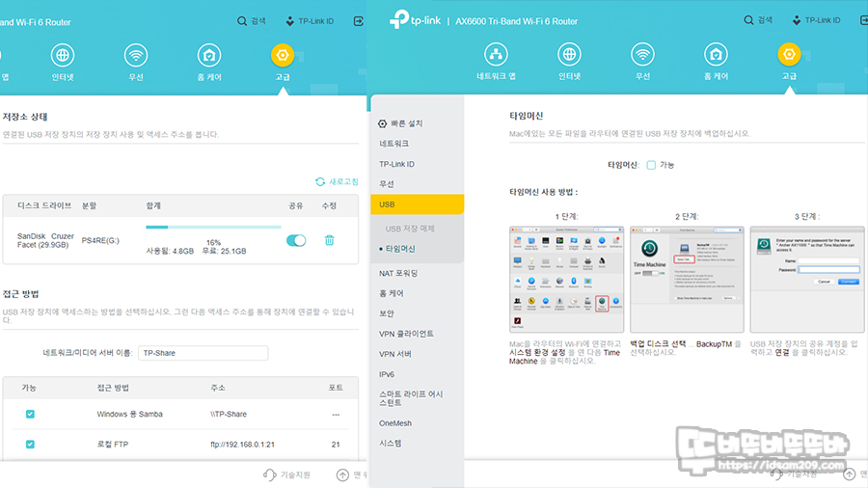Open 홈 케어 icon in right window
Image resolution: width=868 pixels, height=488 pixels.
pyautogui.click(x=716, y=54)
